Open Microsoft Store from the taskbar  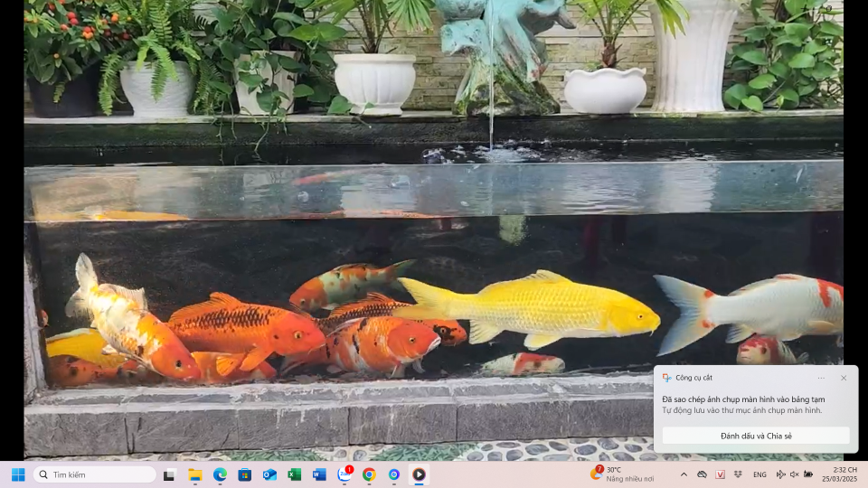[x=245, y=474]
